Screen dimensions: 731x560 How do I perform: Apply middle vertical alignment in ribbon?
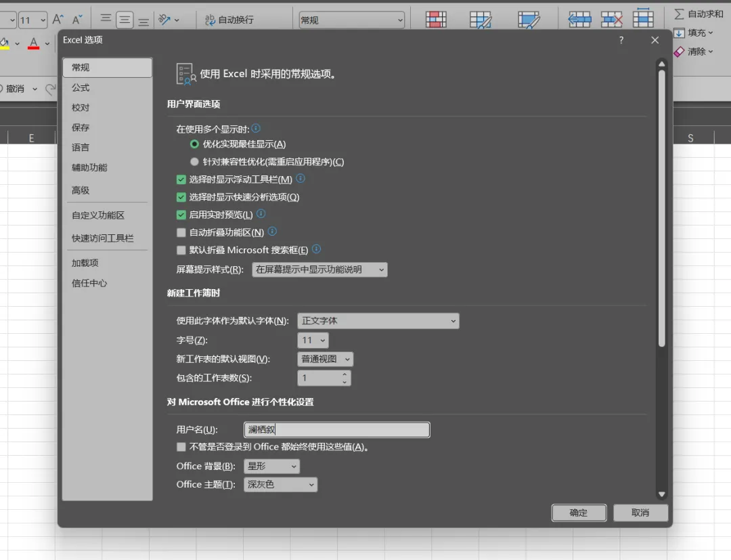125,20
